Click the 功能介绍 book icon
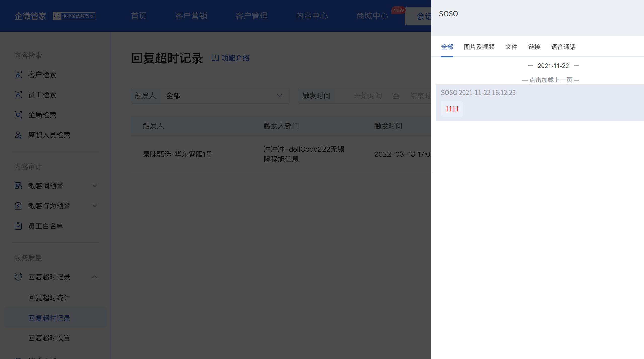Image resolution: width=644 pixels, height=359 pixels. coord(215,58)
